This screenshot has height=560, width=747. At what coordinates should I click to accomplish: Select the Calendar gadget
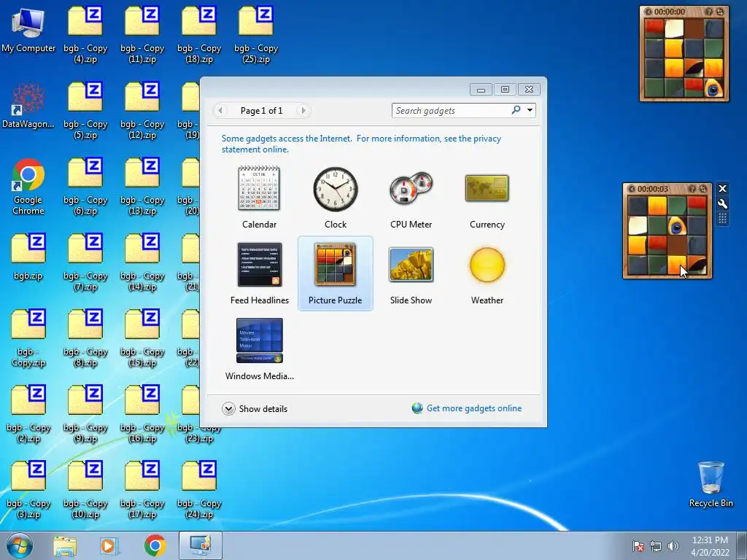(x=259, y=198)
